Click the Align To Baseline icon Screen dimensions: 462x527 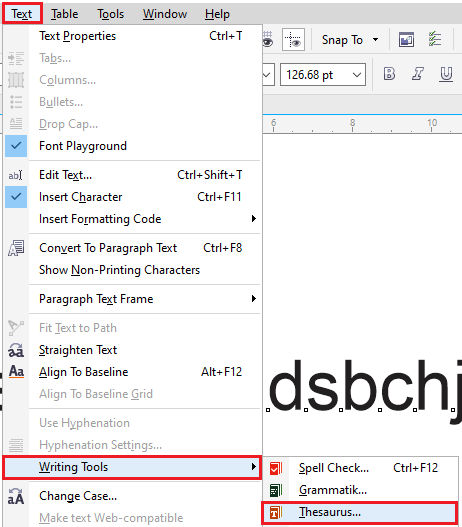click(x=16, y=372)
